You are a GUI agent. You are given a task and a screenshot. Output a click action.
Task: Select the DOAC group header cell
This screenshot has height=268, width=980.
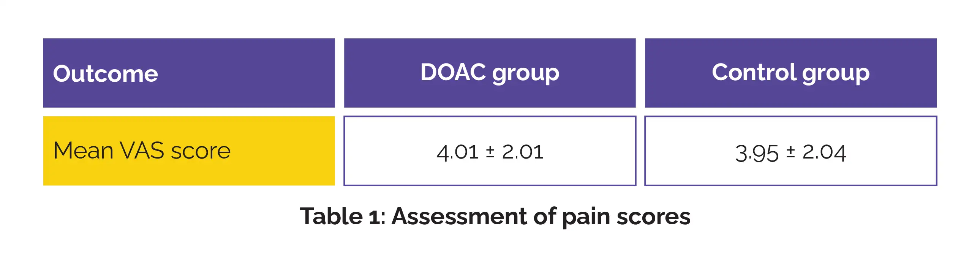[490, 73]
